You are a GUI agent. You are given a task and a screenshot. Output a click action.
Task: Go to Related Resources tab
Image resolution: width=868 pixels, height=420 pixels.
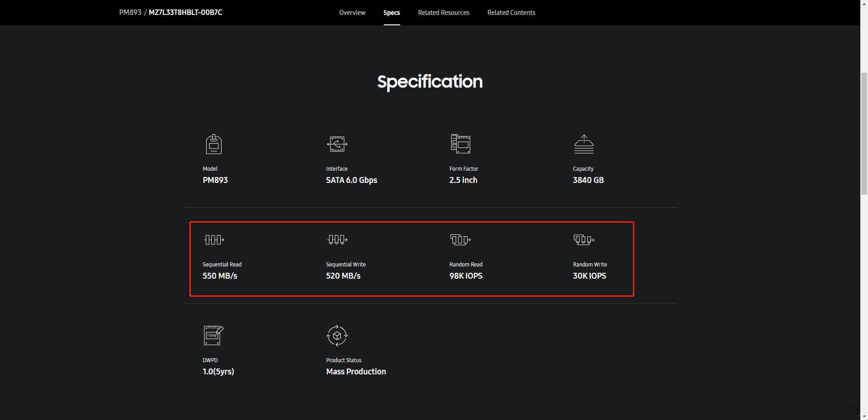click(443, 13)
